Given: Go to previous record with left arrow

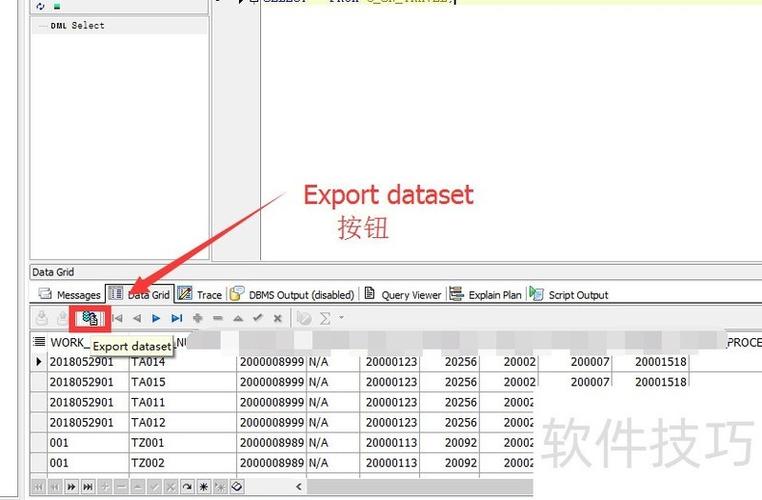Looking at the screenshot, I should [137, 318].
